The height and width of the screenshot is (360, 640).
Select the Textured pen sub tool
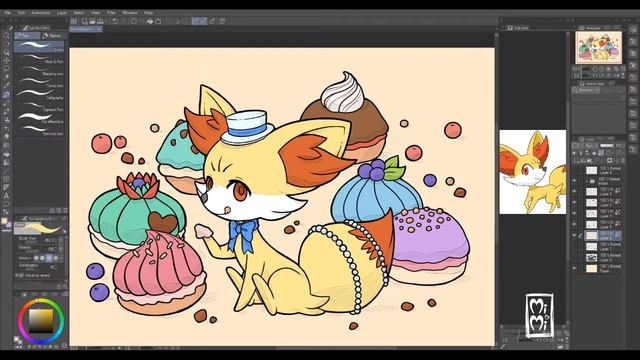pyautogui.click(x=39, y=130)
